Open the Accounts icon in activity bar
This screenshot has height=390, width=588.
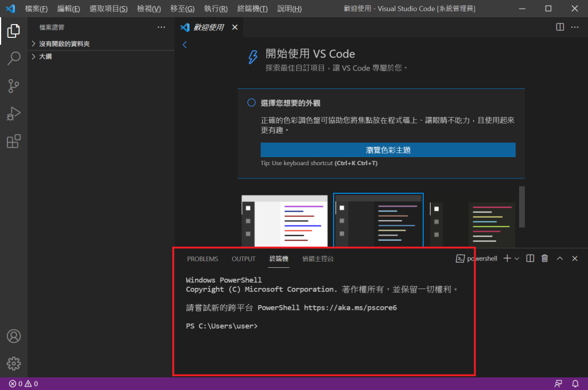pyautogui.click(x=14, y=336)
